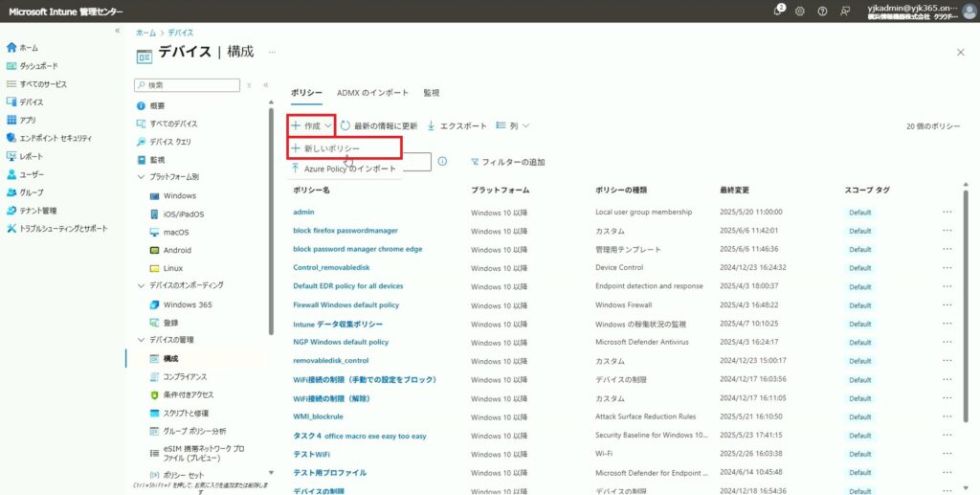The image size is (980, 495).
Task: Add a filter with フィルターの追加
Action: (507, 162)
